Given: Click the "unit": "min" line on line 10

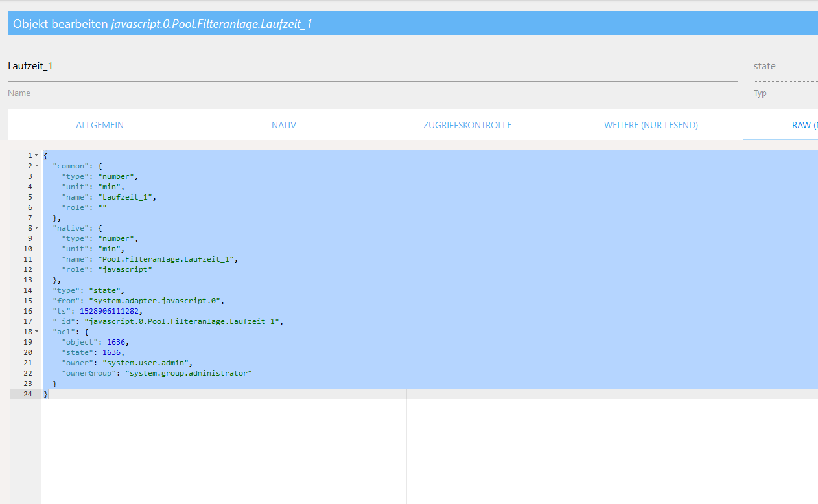Looking at the screenshot, I should [93, 249].
